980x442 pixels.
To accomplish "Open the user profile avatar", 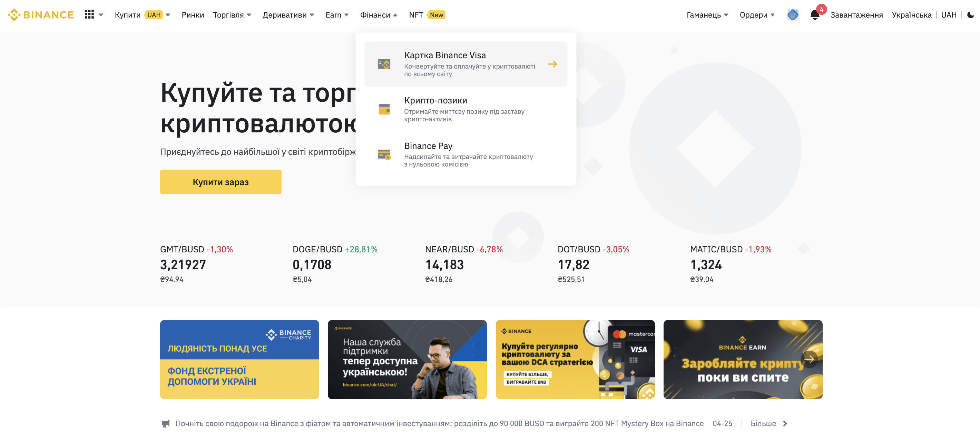I will click(x=792, y=15).
